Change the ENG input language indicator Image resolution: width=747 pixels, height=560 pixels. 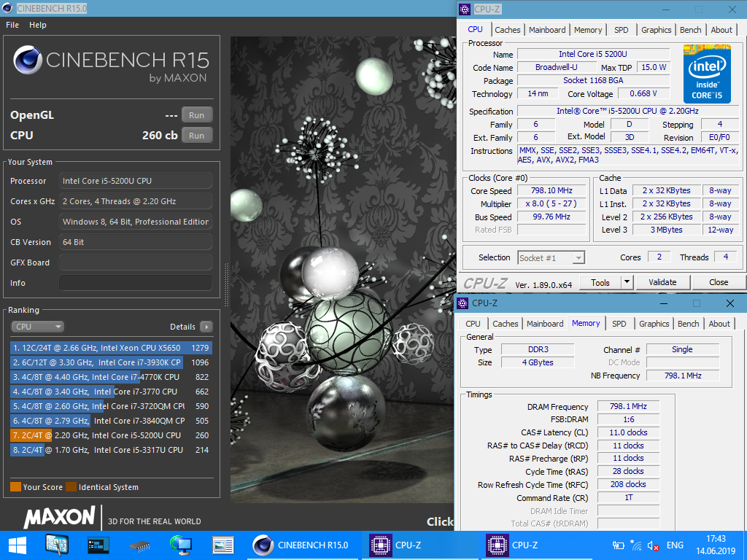(675, 545)
